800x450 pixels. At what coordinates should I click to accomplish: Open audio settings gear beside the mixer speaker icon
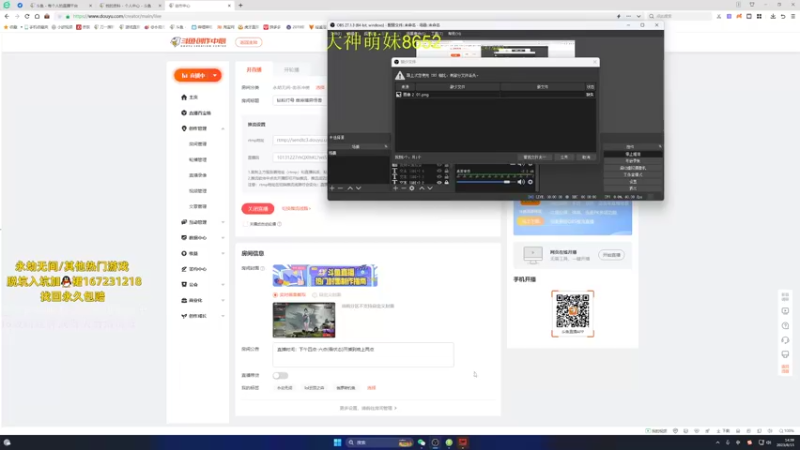(x=530, y=182)
